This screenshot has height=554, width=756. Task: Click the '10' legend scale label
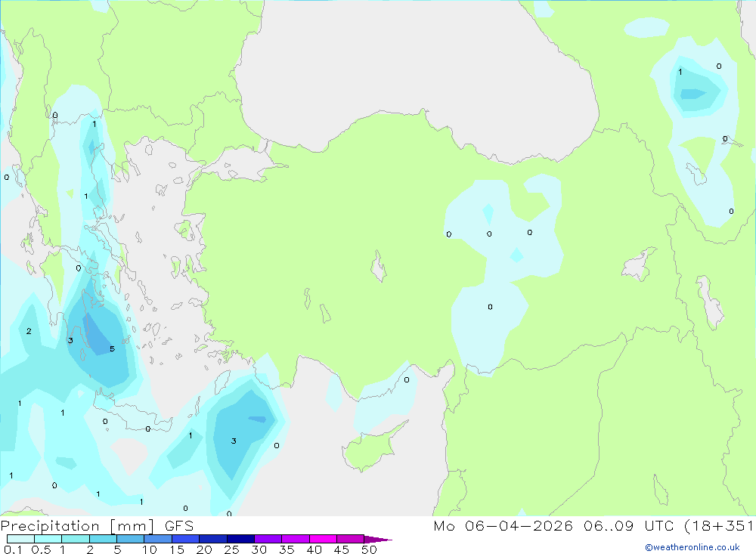150,549
